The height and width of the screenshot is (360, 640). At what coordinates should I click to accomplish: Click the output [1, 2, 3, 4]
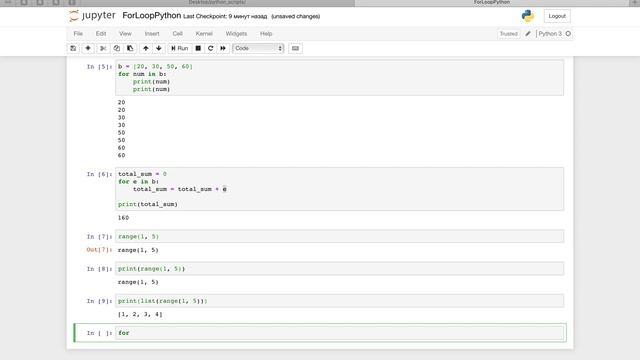coord(140,314)
